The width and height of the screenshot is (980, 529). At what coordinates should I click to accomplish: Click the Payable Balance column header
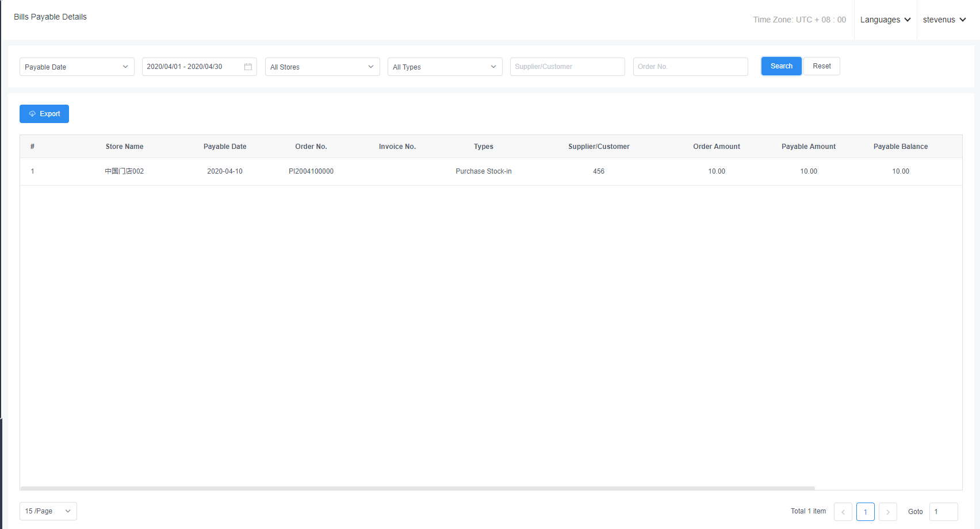click(900, 147)
